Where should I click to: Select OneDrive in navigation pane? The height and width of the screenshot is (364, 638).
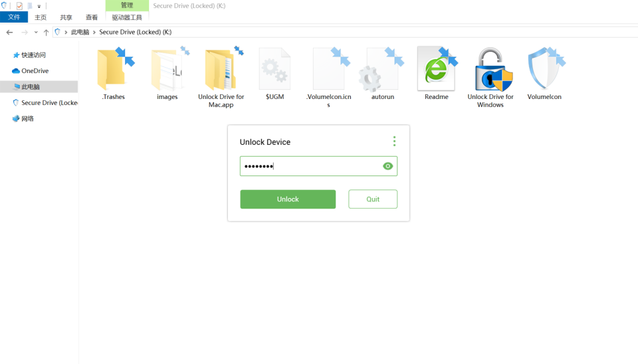click(31, 71)
